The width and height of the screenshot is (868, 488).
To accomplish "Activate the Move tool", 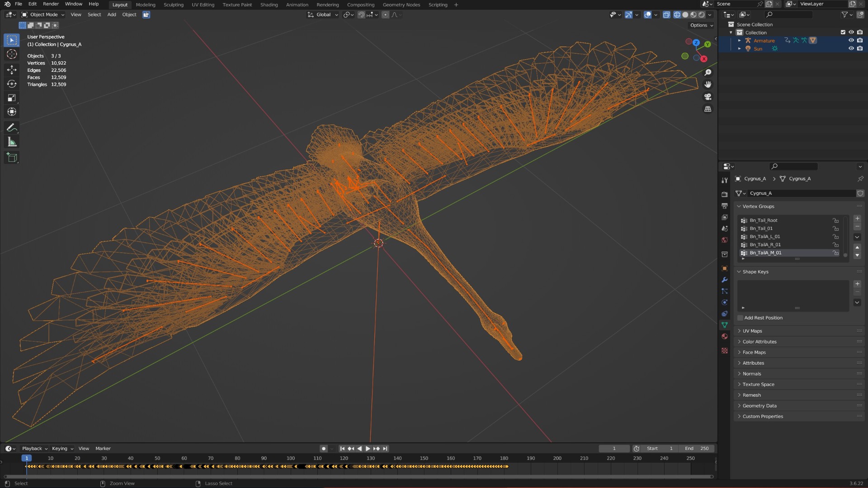I will pyautogui.click(x=12, y=69).
